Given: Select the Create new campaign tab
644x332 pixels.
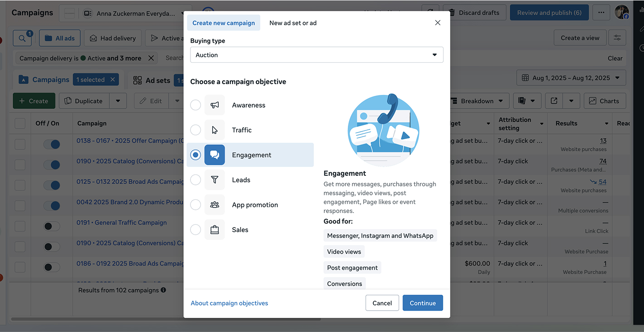Looking at the screenshot, I should [x=224, y=23].
